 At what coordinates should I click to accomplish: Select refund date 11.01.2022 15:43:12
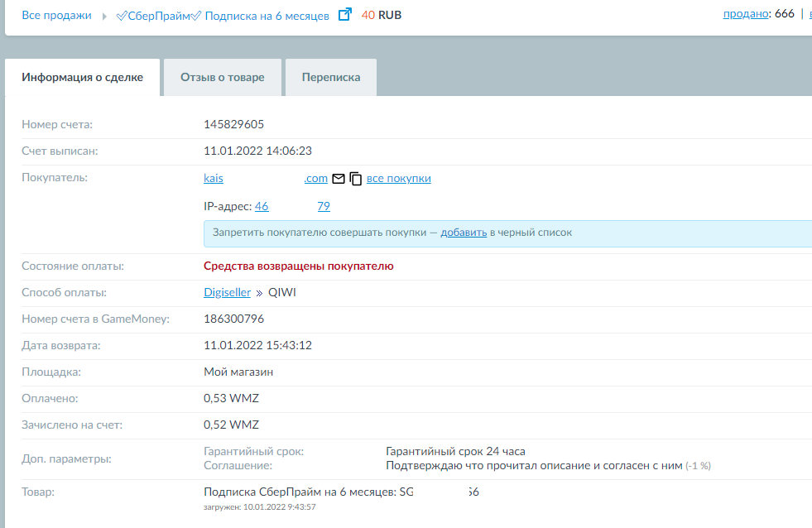(x=257, y=345)
